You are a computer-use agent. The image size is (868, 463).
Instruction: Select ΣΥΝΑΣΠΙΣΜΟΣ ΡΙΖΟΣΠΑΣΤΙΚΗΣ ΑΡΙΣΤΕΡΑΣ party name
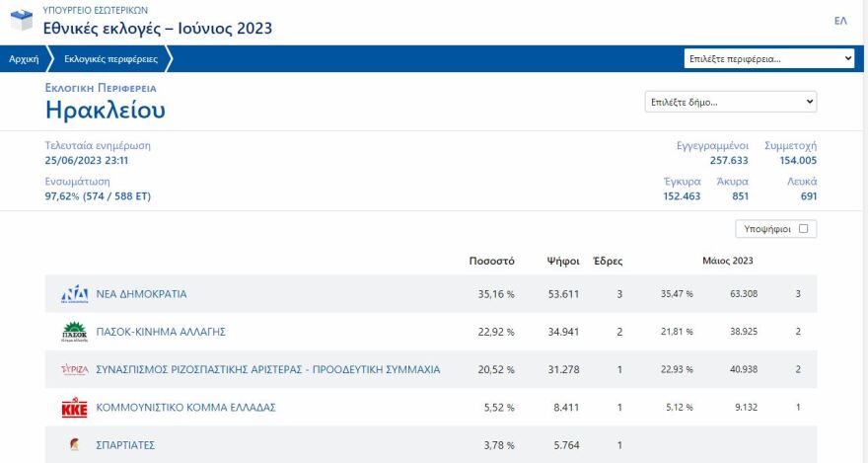click(267, 369)
